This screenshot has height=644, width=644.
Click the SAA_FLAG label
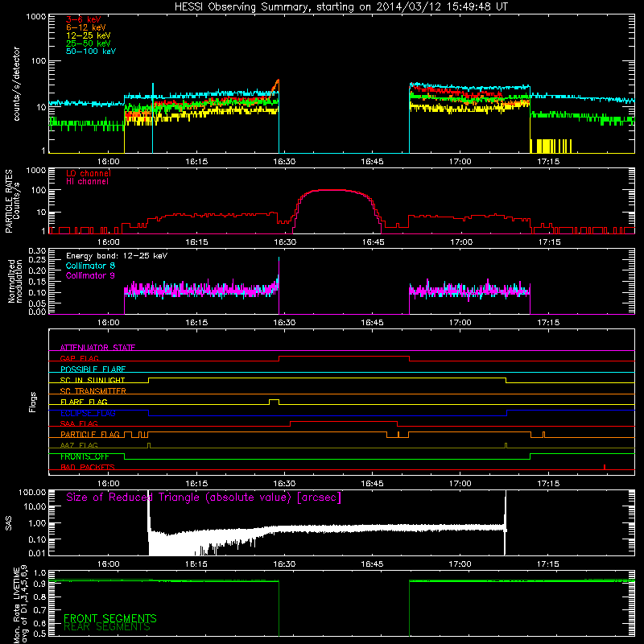[79, 424]
